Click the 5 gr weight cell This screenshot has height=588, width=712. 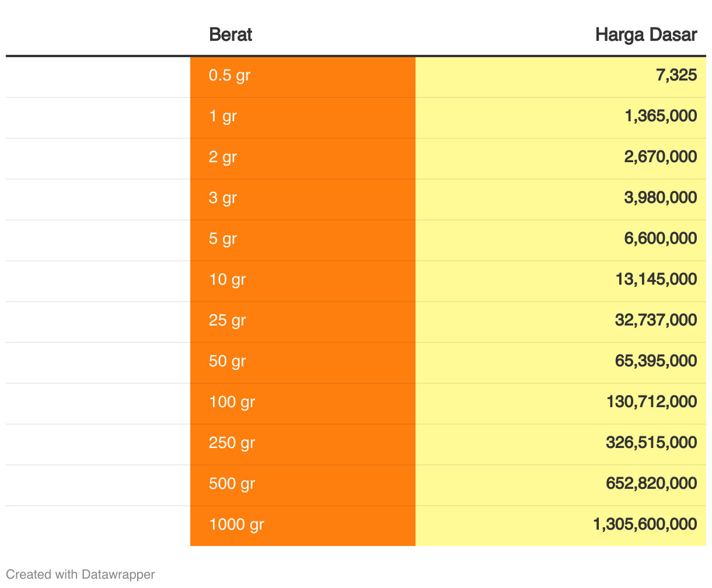pos(223,239)
